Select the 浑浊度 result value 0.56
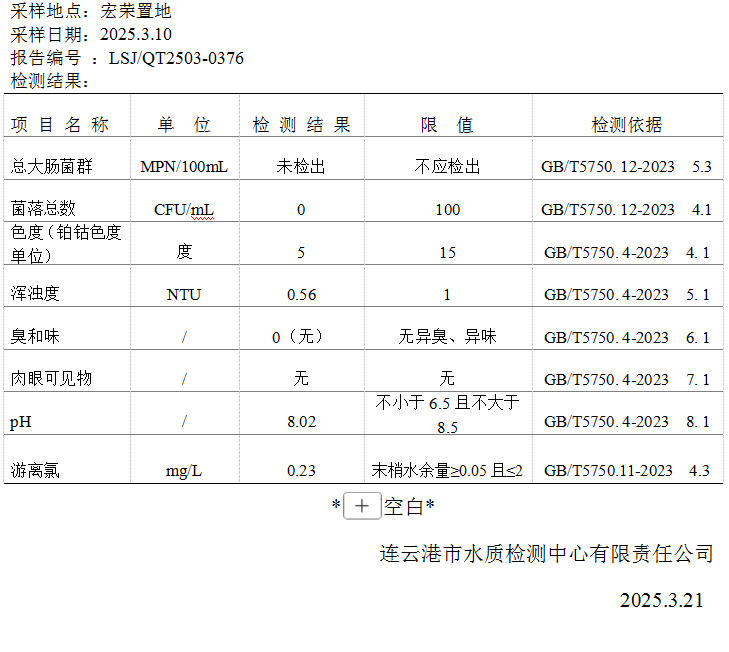 pyautogui.click(x=301, y=294)
